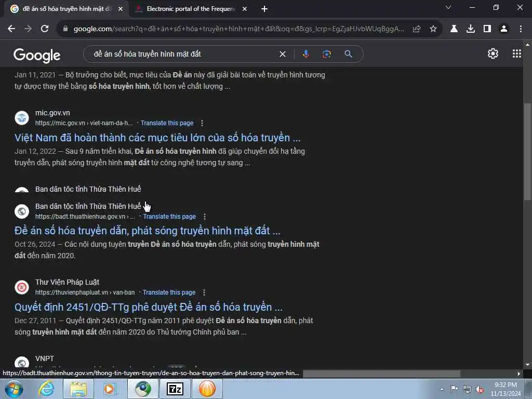Screen dimensions: 532x399
Task: Click the mic.gov.vn site name
Action: tap(52, 113)
